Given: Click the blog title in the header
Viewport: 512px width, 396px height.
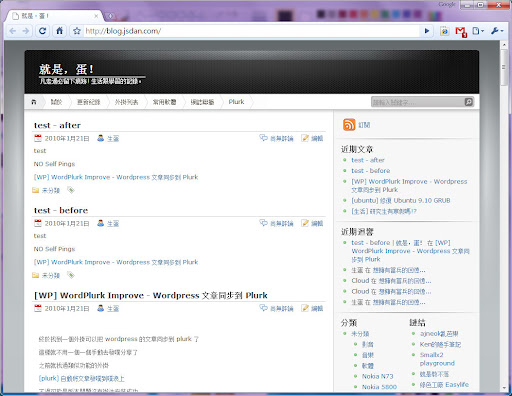Looking at the screenshot, I should pyautogui.click(x=67, y=69).
